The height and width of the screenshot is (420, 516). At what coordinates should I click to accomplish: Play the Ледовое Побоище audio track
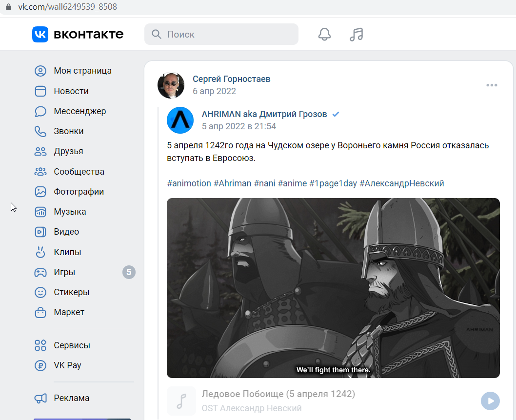(x=490, y=401)
